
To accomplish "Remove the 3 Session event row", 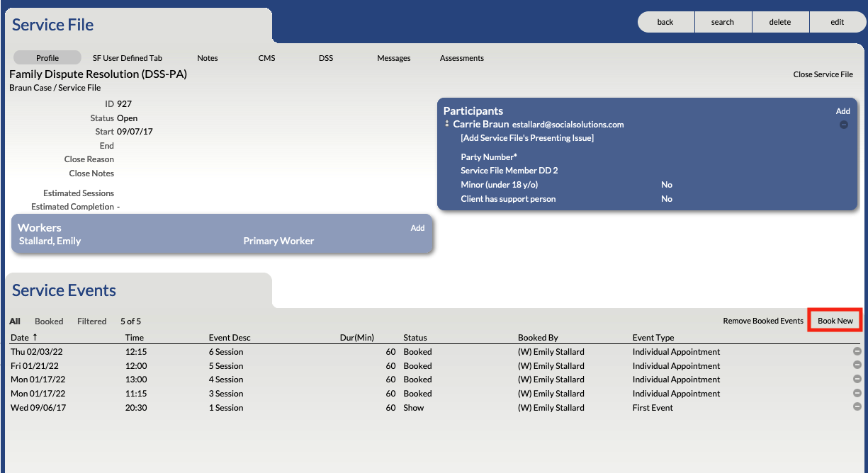I will coord(857,393).
